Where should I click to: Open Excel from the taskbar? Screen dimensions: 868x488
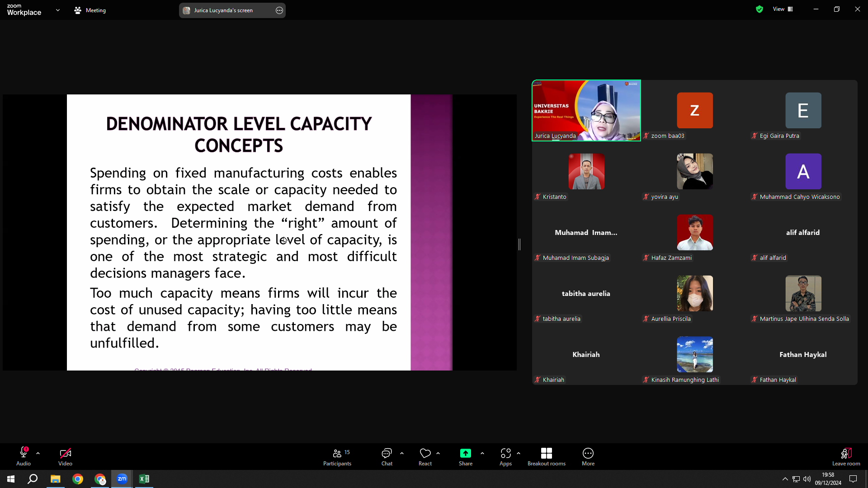tap(144, 479)
